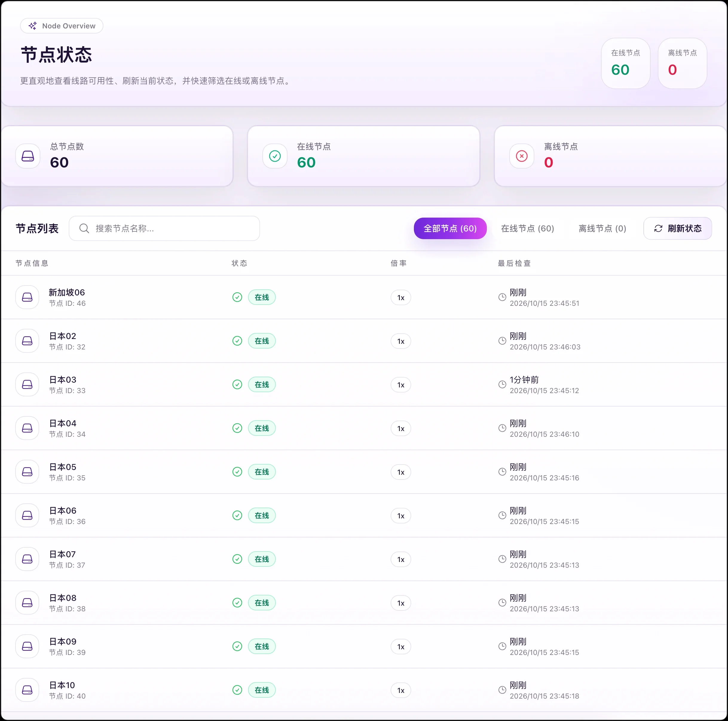Click the clock icon in 日本08 row
Screen dimensions: 728x721
point(502,603)
